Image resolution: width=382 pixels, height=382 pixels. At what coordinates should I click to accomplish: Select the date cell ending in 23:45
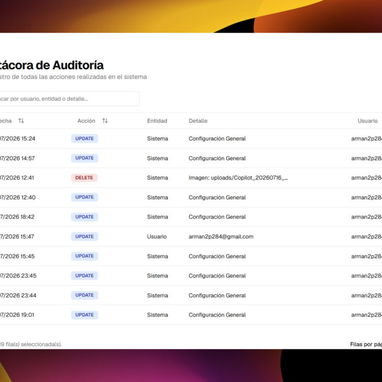click(18, 276)
